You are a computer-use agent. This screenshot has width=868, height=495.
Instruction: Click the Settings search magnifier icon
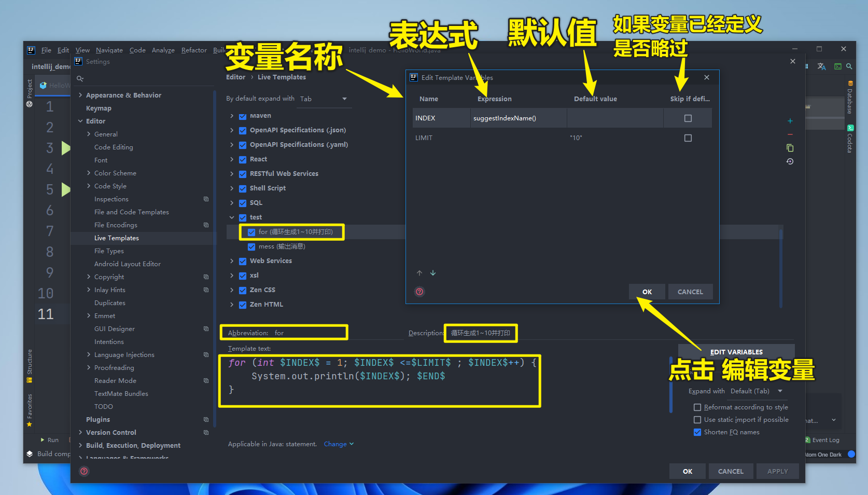point(80,79)
